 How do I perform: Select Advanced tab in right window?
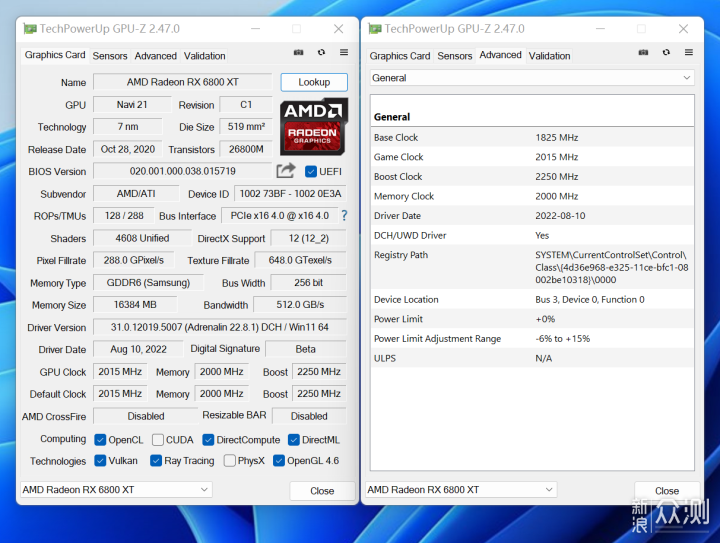pyautogui.click(x=501, y=55)
